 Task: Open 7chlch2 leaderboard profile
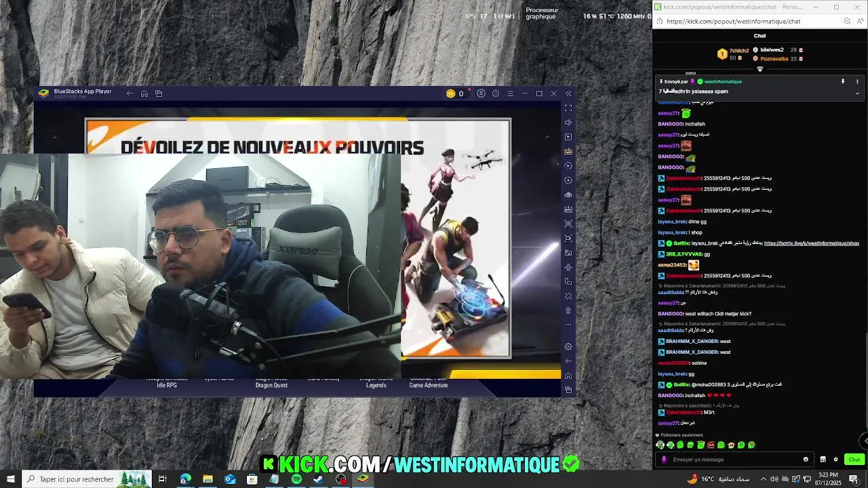click(738, 50)
